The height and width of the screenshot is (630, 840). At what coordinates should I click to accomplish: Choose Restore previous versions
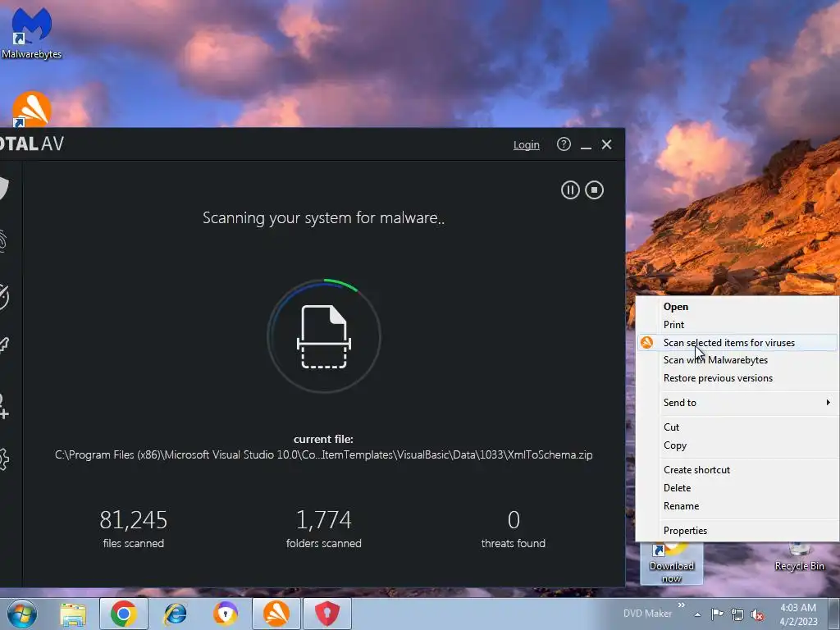tap(737, 378)
